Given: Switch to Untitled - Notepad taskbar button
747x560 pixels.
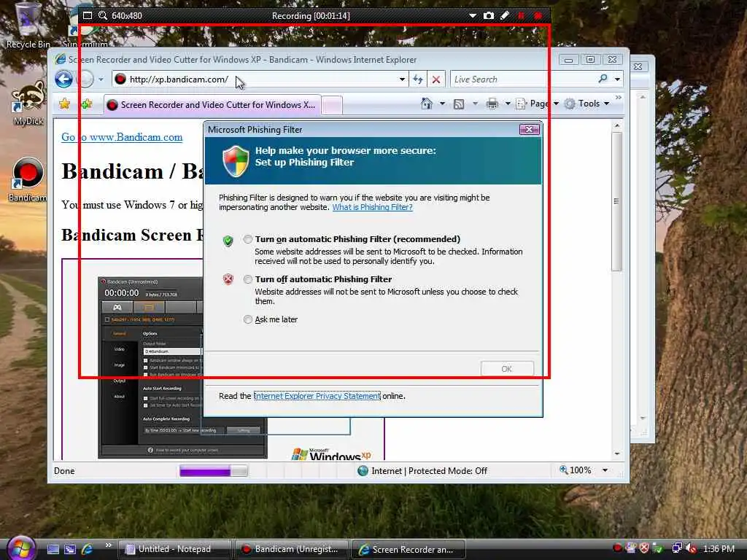Looking at the screenshot, I should coord(174,549).
